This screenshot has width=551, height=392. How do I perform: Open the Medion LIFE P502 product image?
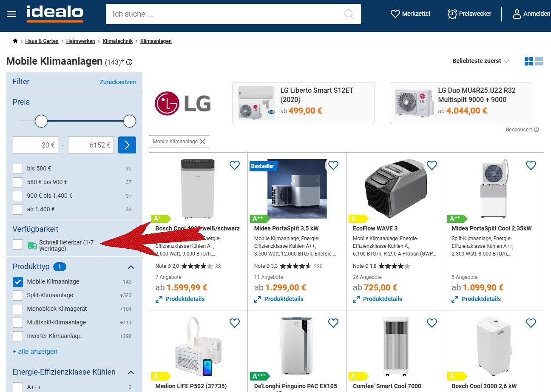click(198, 346)
